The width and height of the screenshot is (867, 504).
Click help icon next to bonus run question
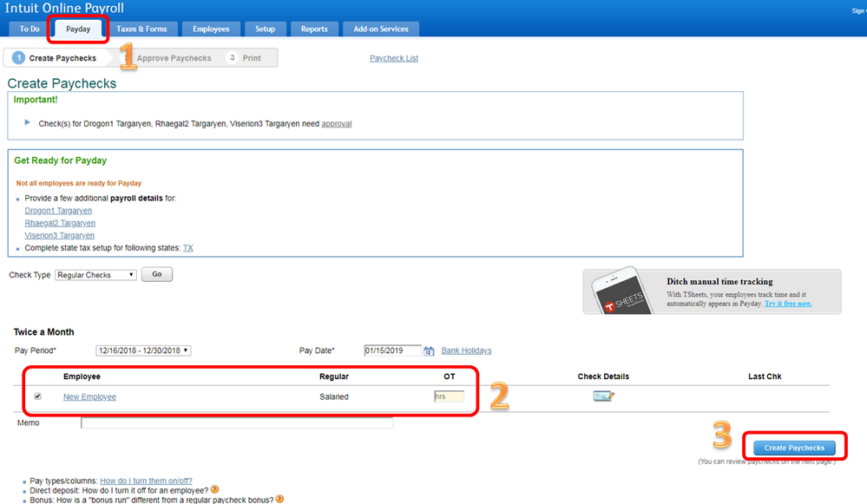click(x=279, y=499)
